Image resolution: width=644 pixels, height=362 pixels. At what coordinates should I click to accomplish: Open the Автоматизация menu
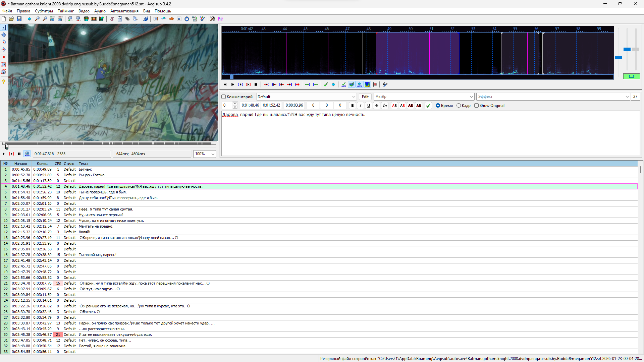pyautogui.click(x=124, y=11)
